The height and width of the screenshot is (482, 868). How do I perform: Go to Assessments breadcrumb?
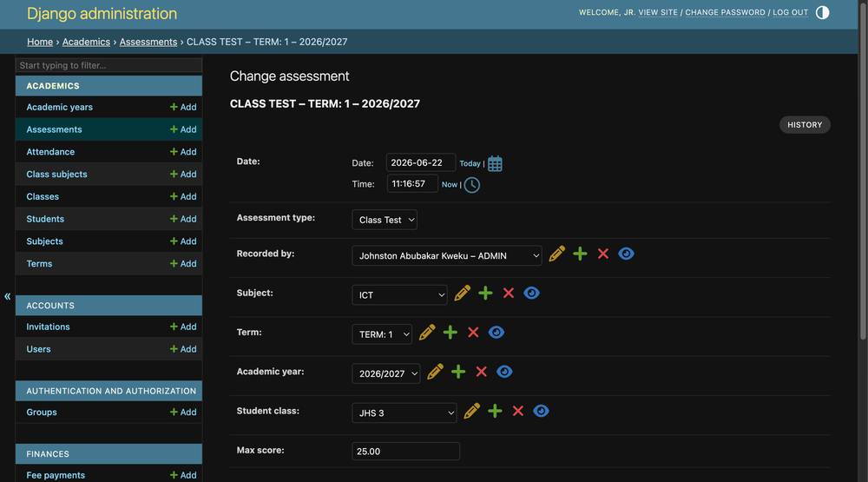coord(148,42)
